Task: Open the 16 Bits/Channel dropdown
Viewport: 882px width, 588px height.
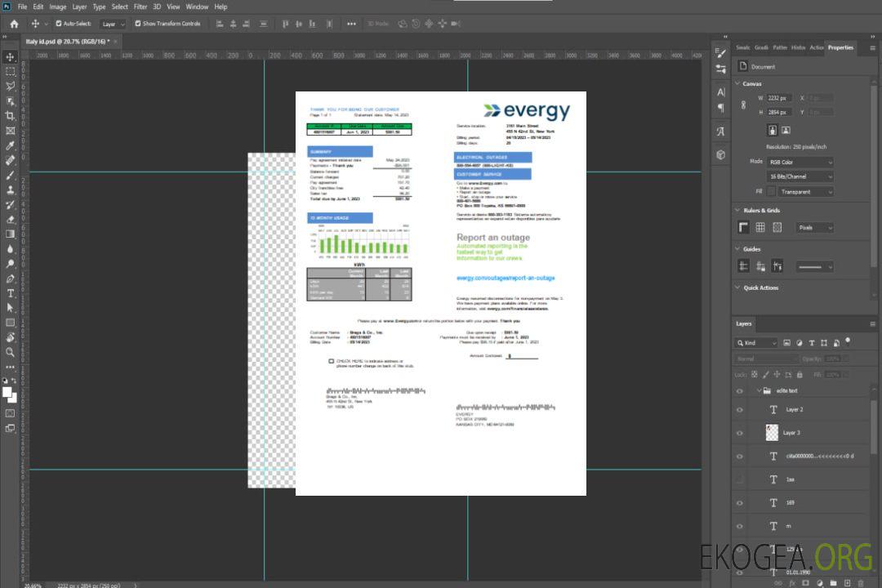Action: [x=800, y=176]
